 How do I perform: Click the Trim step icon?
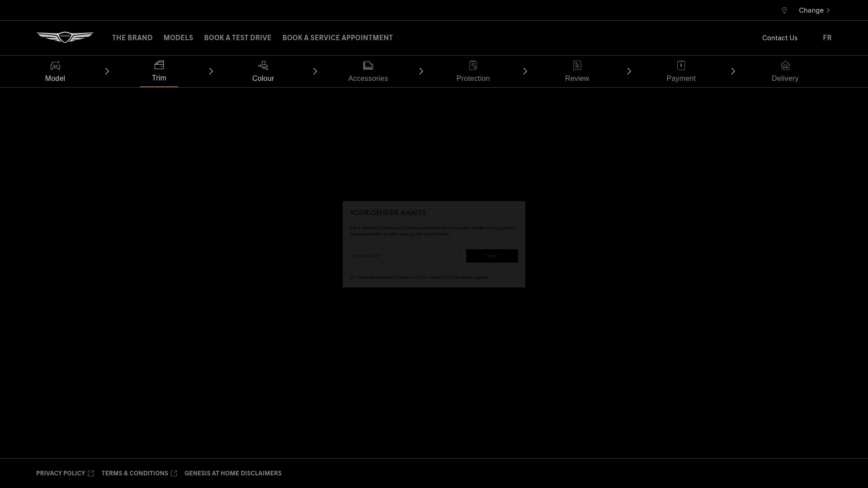coord(159,65)
